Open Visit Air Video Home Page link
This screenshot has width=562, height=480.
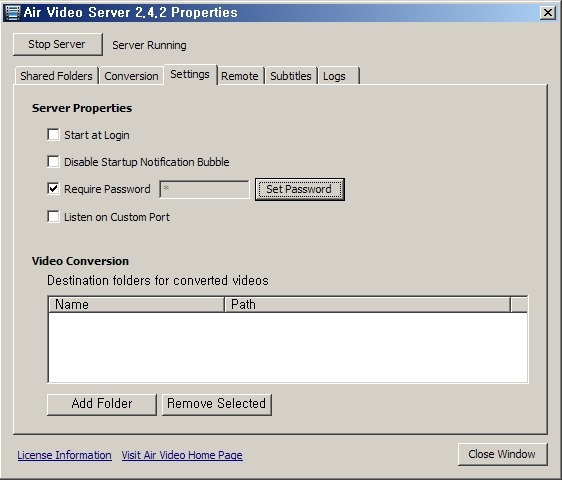[x=182, y=455]
